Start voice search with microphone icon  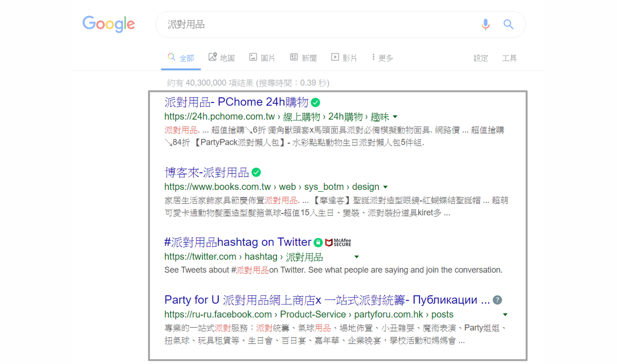486,24
